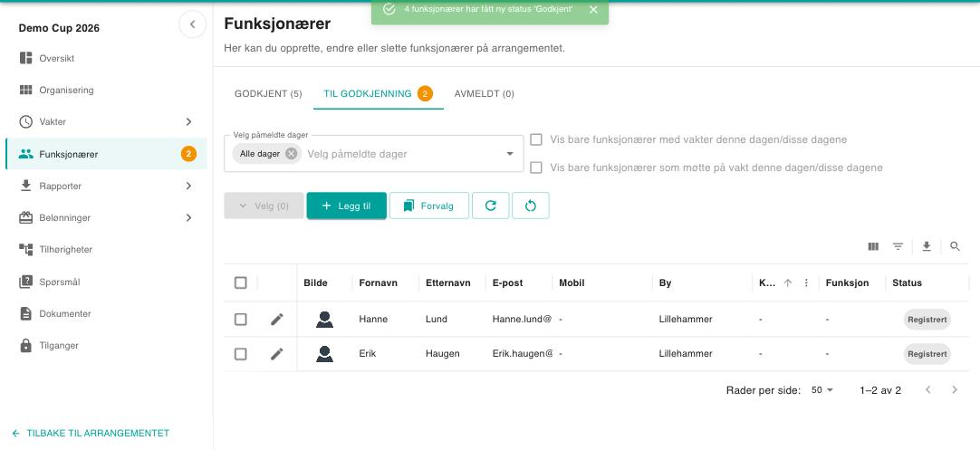The image size is (980, 450).
Task: Select Funksjonærer in the sidebar
Action: pyautogui.click(x=106, y=154)
